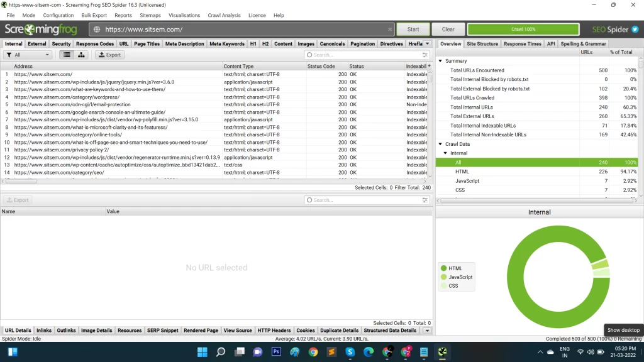This screenshot has height=362, width=644.
Task: Open Notepad from the taskbar
Action: click(x=424, y=352)
